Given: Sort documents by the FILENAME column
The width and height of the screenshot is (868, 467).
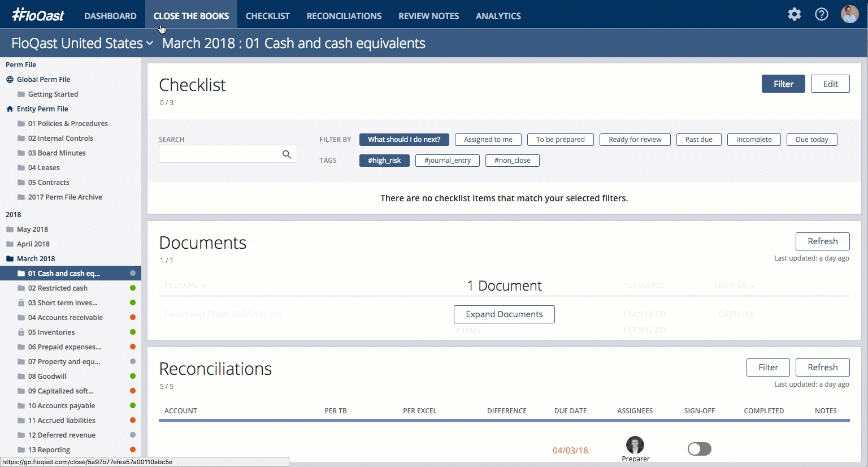Looking at the screenshot, I should pyautogui.click(x=184, y=286).
